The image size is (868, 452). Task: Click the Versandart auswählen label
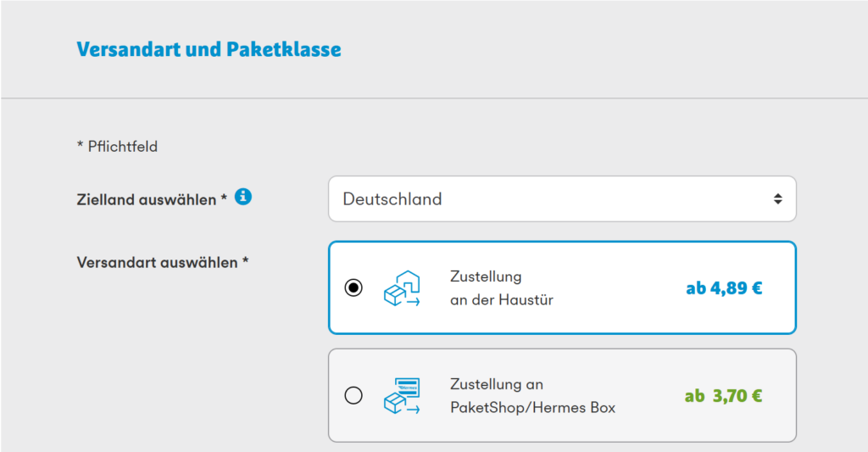pos(162,262)
